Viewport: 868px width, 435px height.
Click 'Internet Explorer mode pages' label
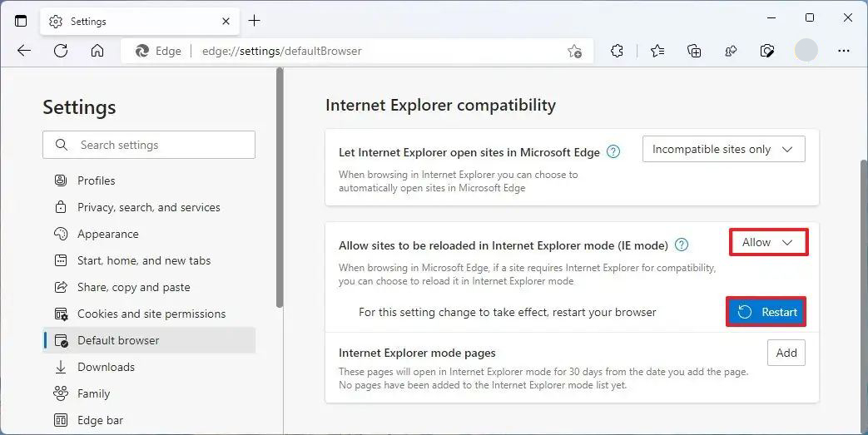[x=417, y=353]
